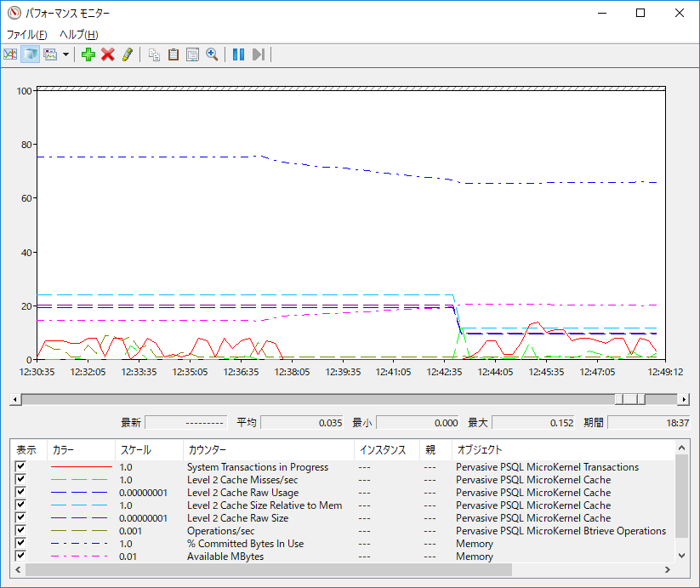Viewport: 700px width, 588px height.
Task: Disable the % Committed Bytes In Use checkbox
Action: click(21, 544)
